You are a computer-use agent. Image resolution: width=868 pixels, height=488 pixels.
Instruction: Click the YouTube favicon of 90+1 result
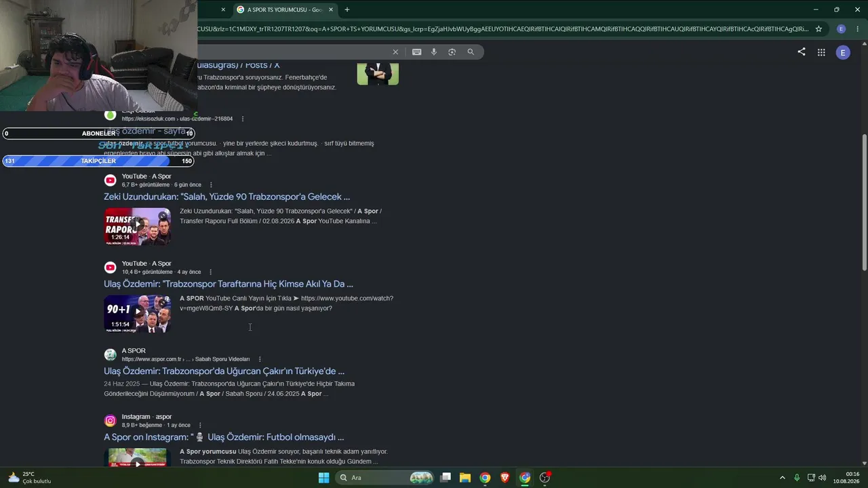pyautogui.click(x=110, y=268)
